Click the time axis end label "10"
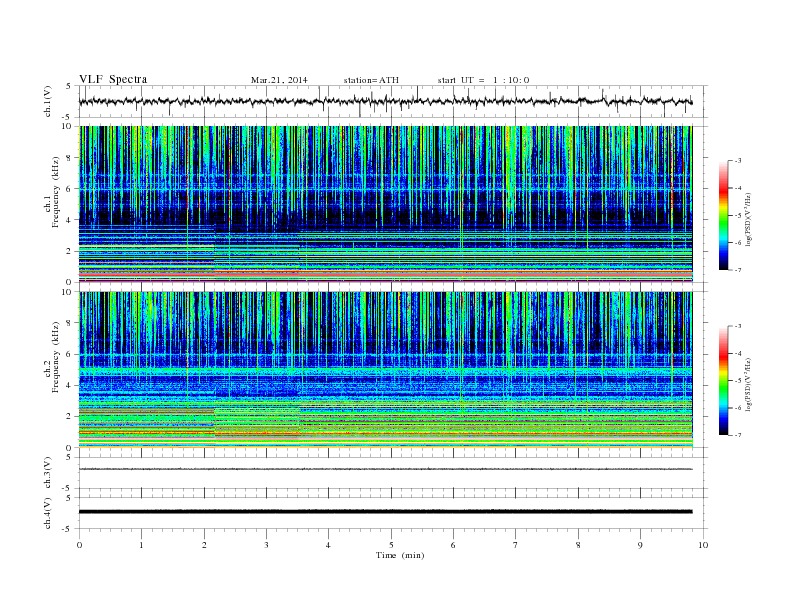 coord(703,545)
